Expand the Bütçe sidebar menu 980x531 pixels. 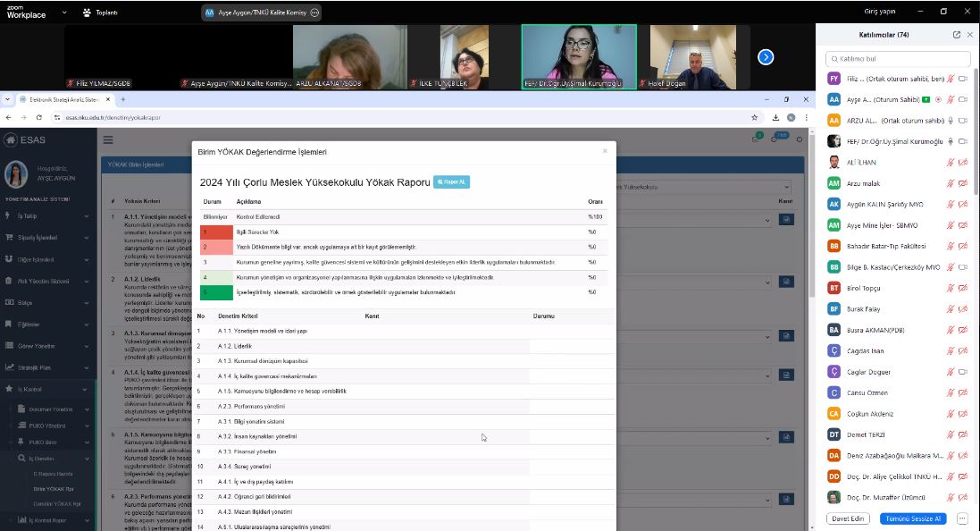pos(48,303)
